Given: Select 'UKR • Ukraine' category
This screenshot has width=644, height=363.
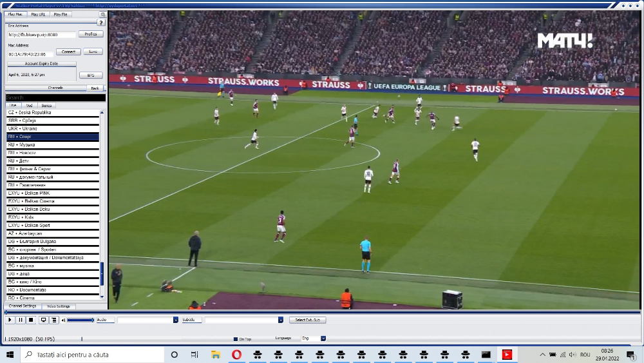Looking at the screenshot, I should click(53, 129).
